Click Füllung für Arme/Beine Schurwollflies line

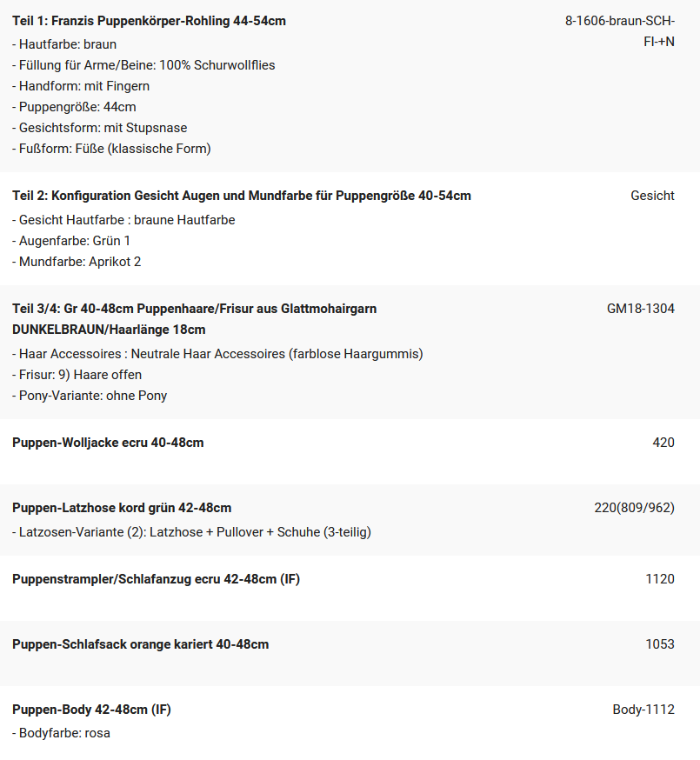click(143, 65)
